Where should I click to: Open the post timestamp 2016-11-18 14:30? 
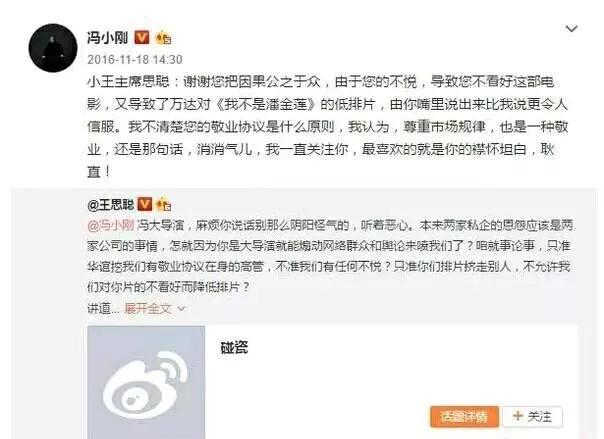point(135,60)
